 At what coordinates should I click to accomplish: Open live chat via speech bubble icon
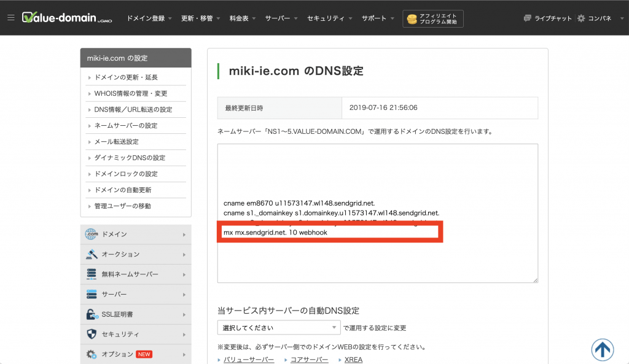[x=527, y=18]
